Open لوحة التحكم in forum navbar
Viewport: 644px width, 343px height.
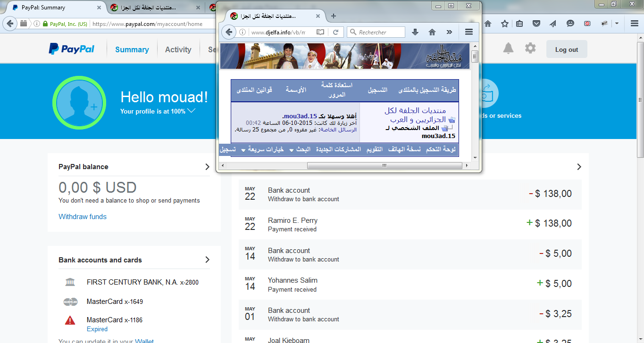click(x=441, y=149)
